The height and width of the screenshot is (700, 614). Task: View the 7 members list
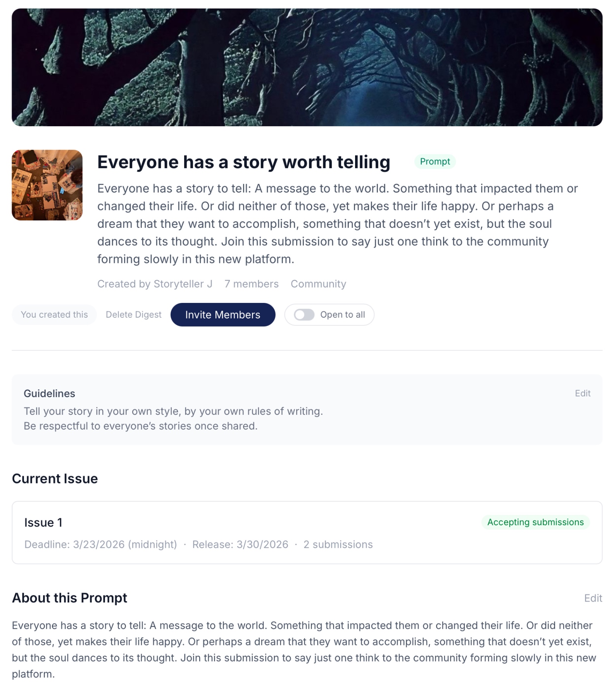coord(251,284)
